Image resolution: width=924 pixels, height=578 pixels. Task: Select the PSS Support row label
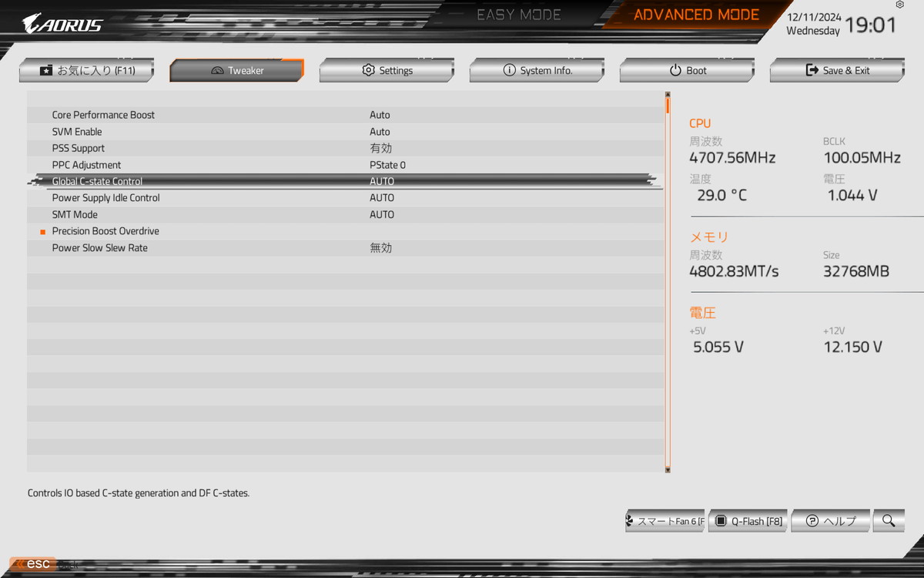click(79, 148)
